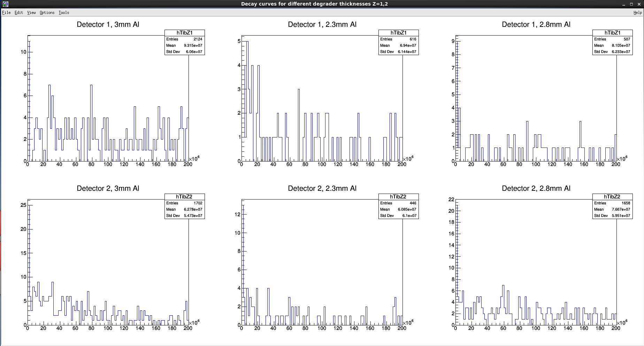The image size is (644, 346).
Task: Open the Tools menu
Action: coord(64,13)
